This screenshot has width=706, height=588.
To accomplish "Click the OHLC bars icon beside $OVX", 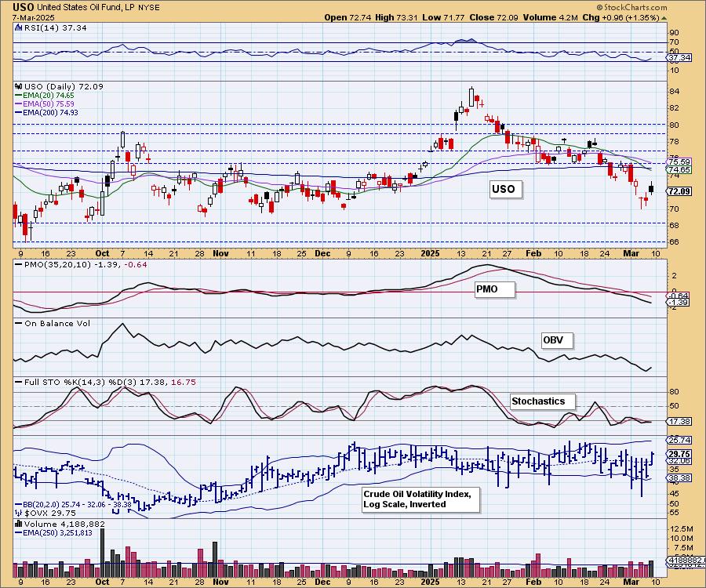I will 19,513.
